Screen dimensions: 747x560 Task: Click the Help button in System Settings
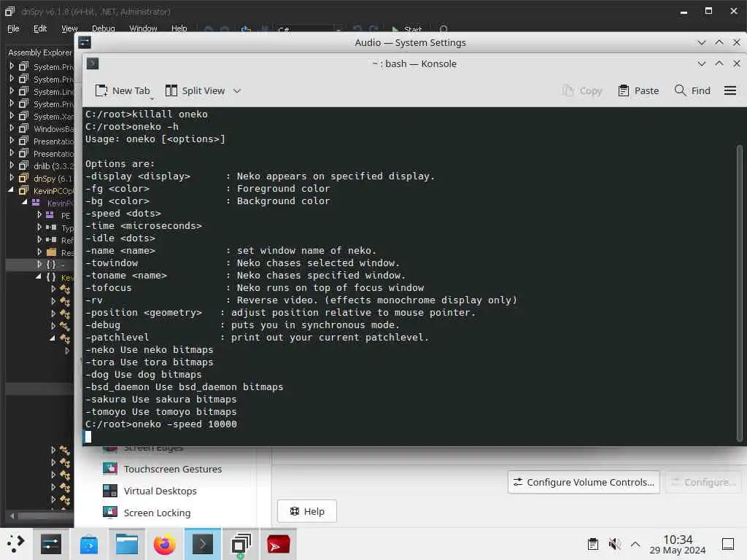tap(307, 511)
